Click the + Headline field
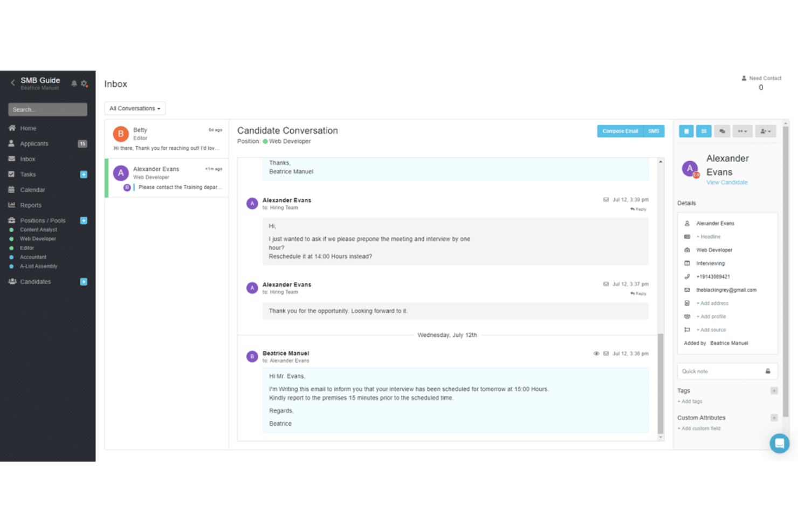This screenshot has width=798, height=532. tap(708, 237)
